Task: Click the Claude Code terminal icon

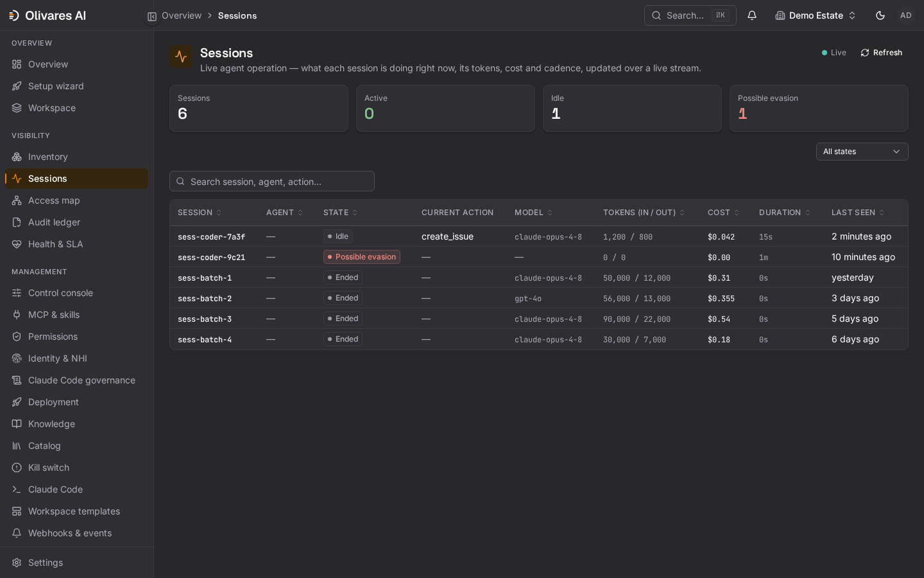Action: pyautogui.click(x=17, y=489)
